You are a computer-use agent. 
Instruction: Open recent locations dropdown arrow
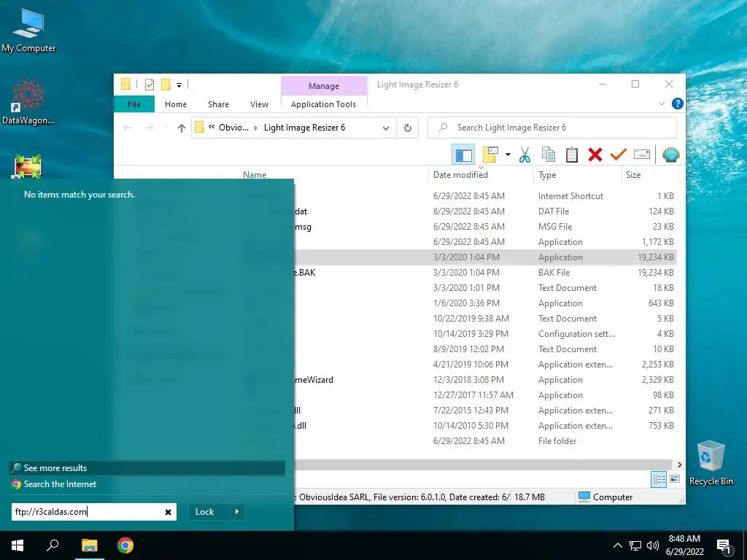tap(166, 128)
